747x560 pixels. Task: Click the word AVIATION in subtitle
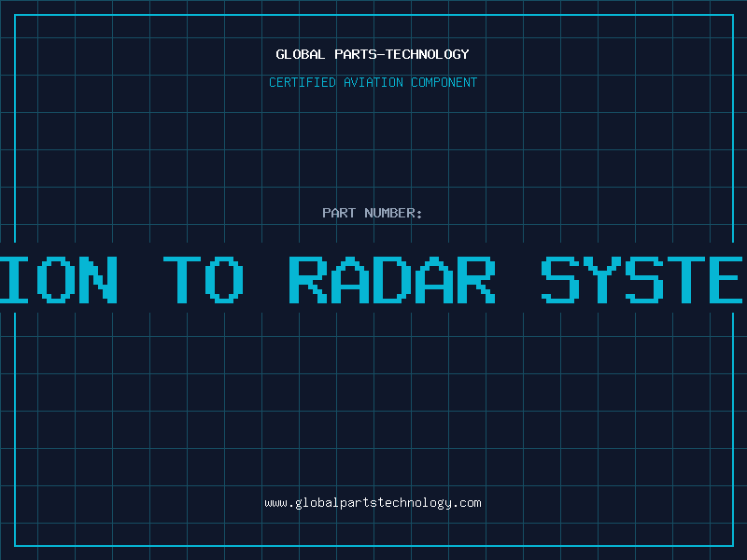[373, 82]
